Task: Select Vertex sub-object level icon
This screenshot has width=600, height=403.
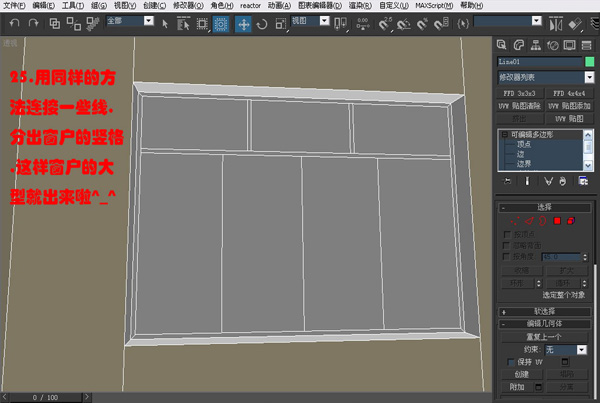Action: point(515,221)
